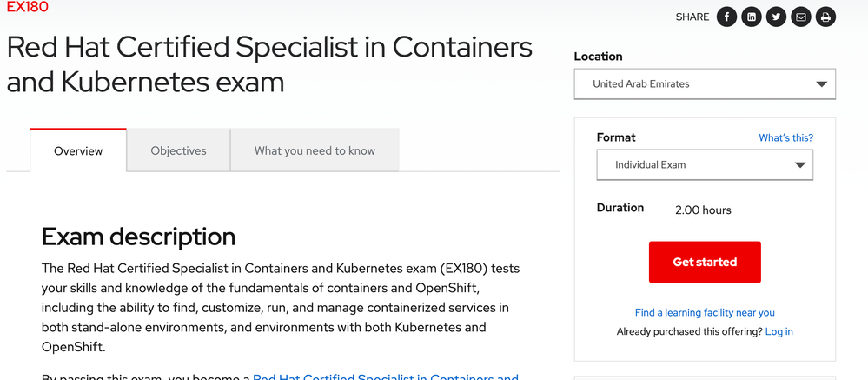Expand the Format dropdown set to Individual Exam
The height and width of the screenshot is (380, 868).
click(705, 164)
